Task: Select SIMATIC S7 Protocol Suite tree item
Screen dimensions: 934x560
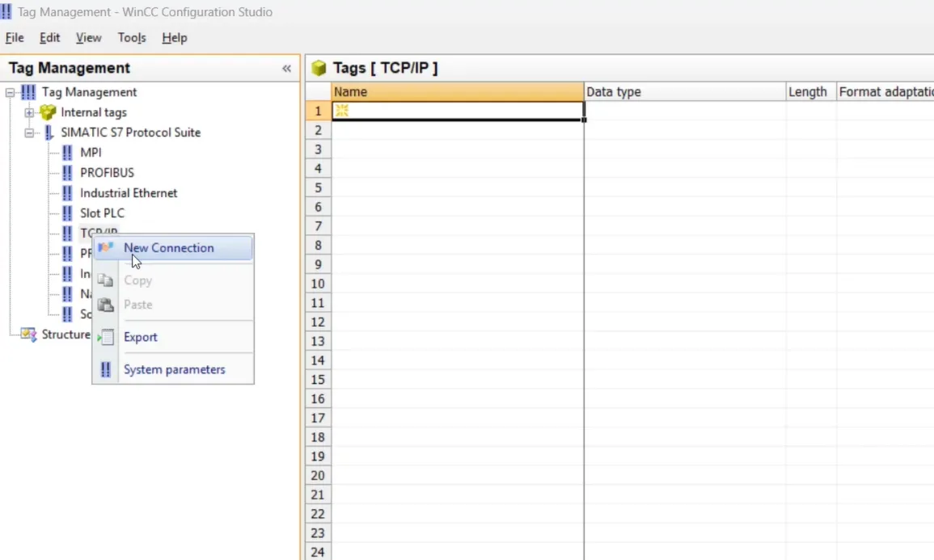Action: click(x=130, y=133)
